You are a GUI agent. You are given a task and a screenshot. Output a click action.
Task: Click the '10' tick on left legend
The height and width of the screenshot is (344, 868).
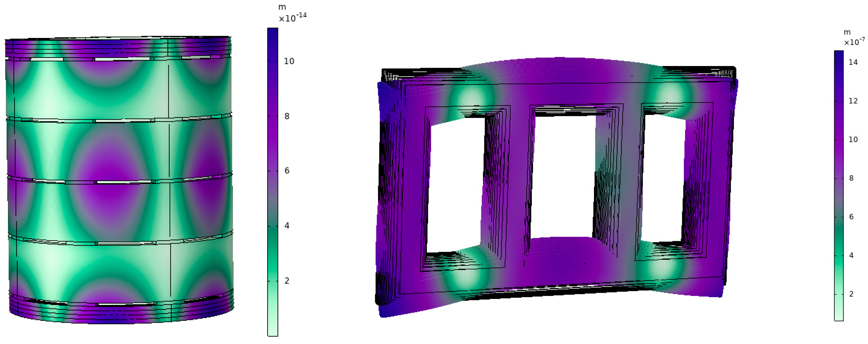[x=289, y=61]
